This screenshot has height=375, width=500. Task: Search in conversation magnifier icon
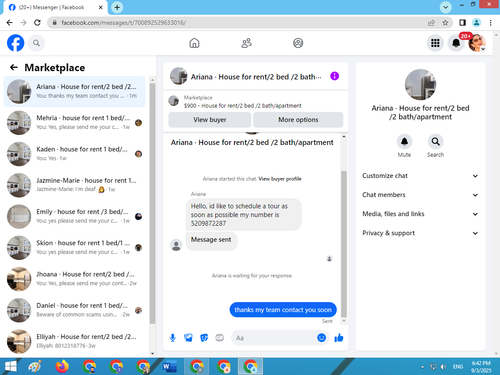(435, 142)
